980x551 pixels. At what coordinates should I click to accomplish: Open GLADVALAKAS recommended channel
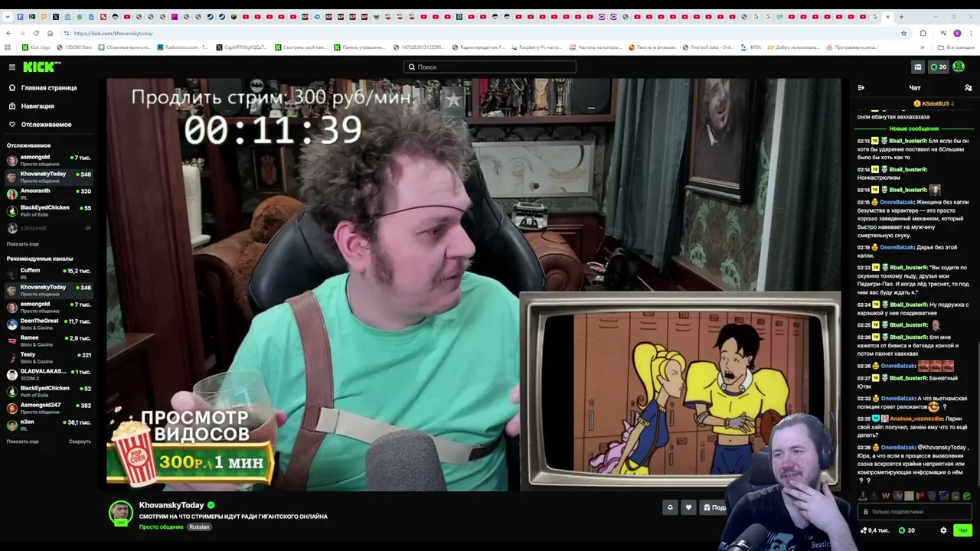[x=49, y=375]
